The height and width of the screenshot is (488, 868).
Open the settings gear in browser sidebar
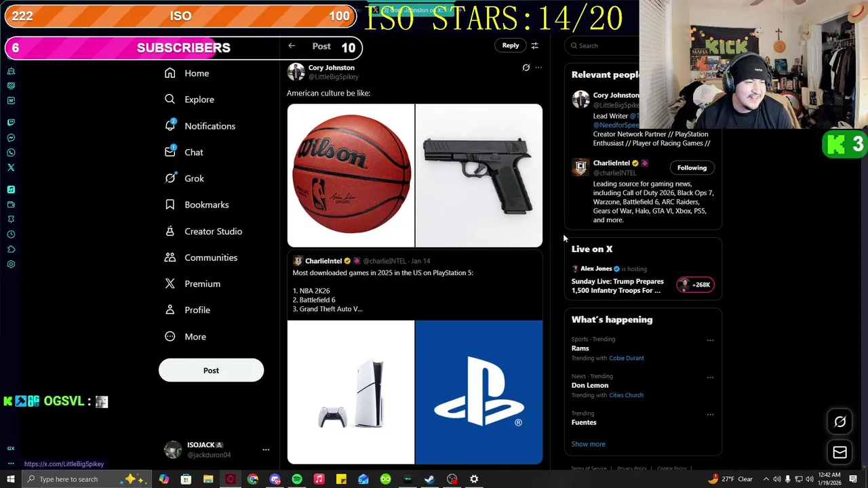point(11,264)
